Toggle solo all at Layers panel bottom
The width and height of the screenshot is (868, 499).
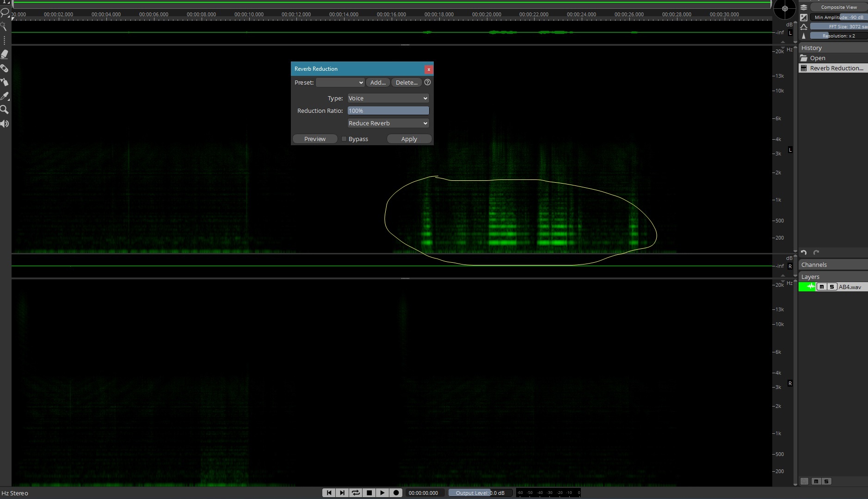826,481
